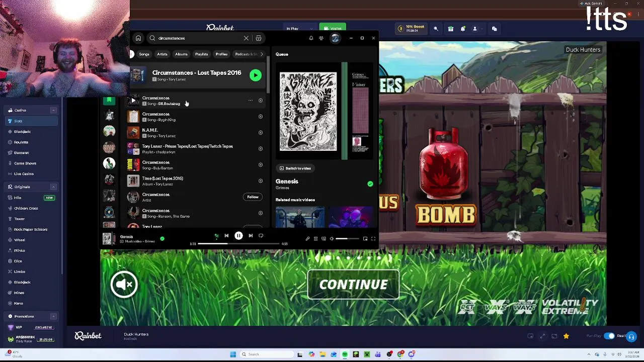Collapse the Casino sidebar section

click(x=53, y=110)
